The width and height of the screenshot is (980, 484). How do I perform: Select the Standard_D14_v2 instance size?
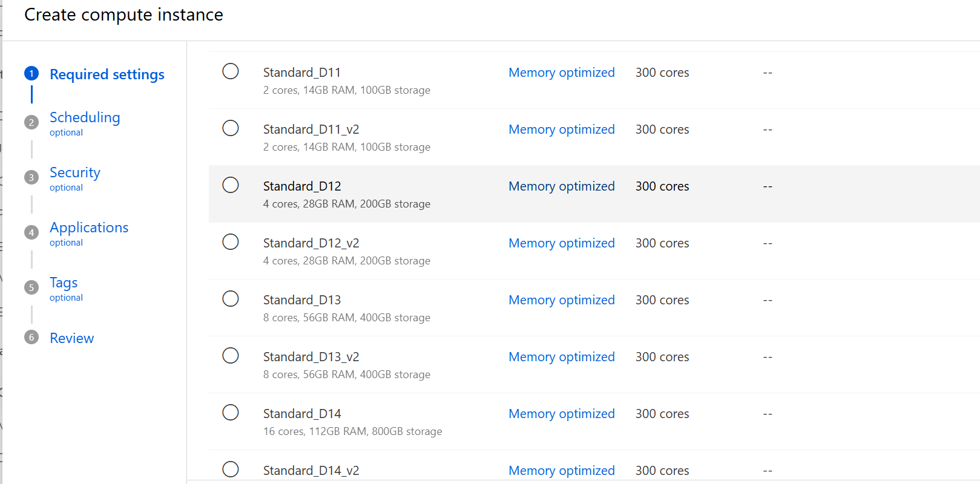coord(231,469)
